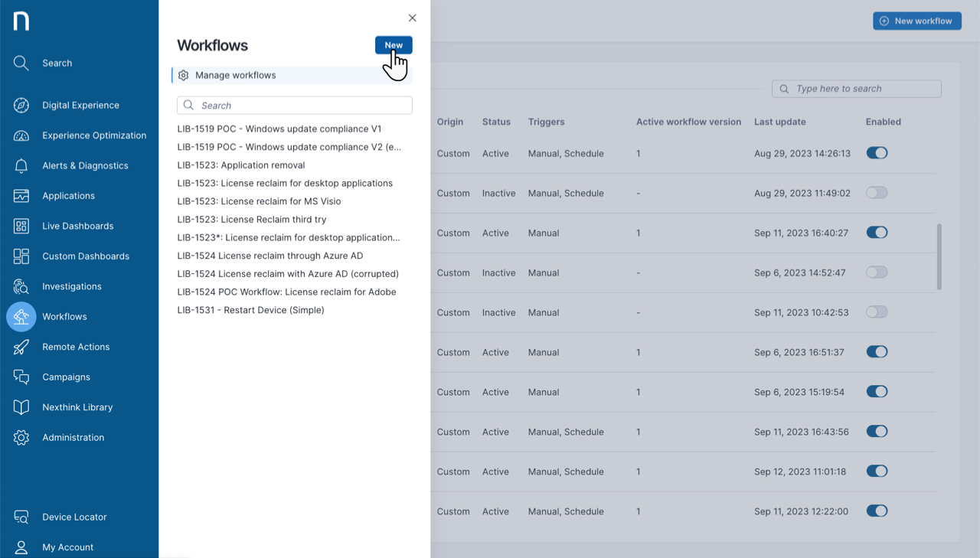The width and height of the screenshot is (980, 558).
Task: Enable the workflow updated Sep 11 10:42:53
Action: click(x=877, y=312)
